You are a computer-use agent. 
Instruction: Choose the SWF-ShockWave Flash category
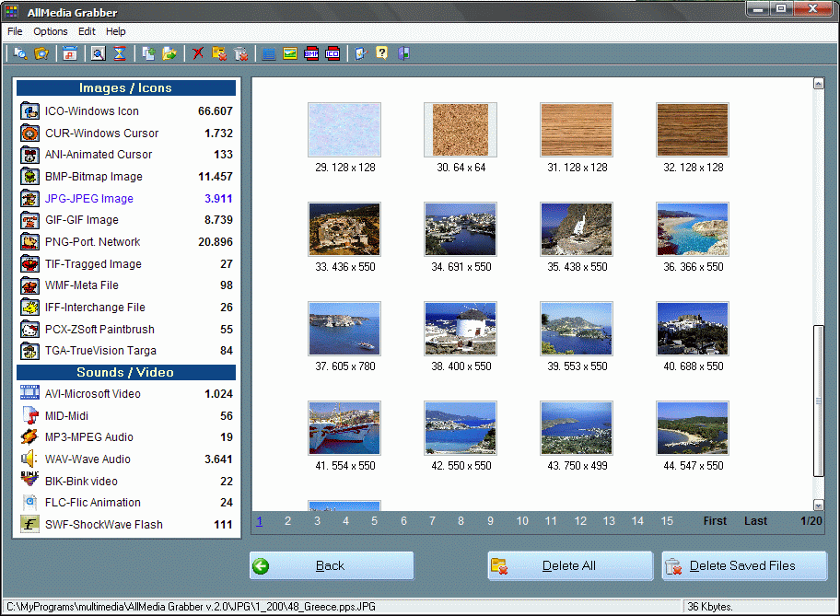coord(103,525)
